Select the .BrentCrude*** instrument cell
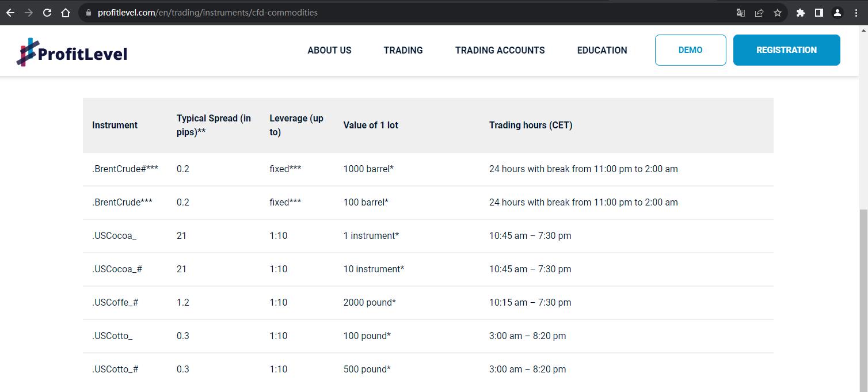The height and width of the screenshot is (392, 868). [x=122, y=202]
